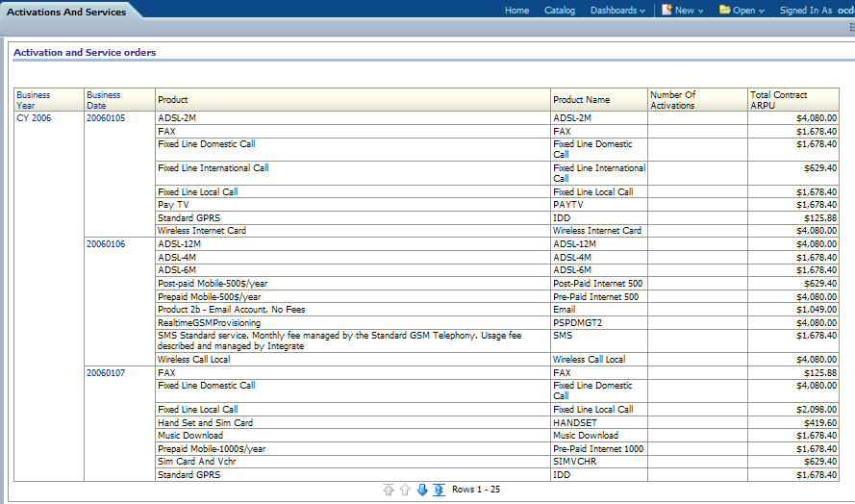Click the $1,049.00 ARPU value
This screenshot has width=855, height=504.
[817, 310]
